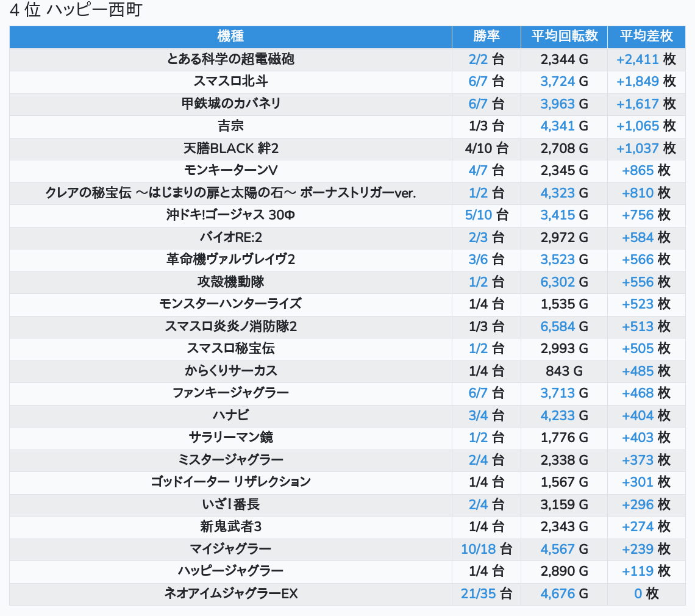The image size is (695, 616).
Task: Click the 勝率 column header
Action: coord(486,37)
